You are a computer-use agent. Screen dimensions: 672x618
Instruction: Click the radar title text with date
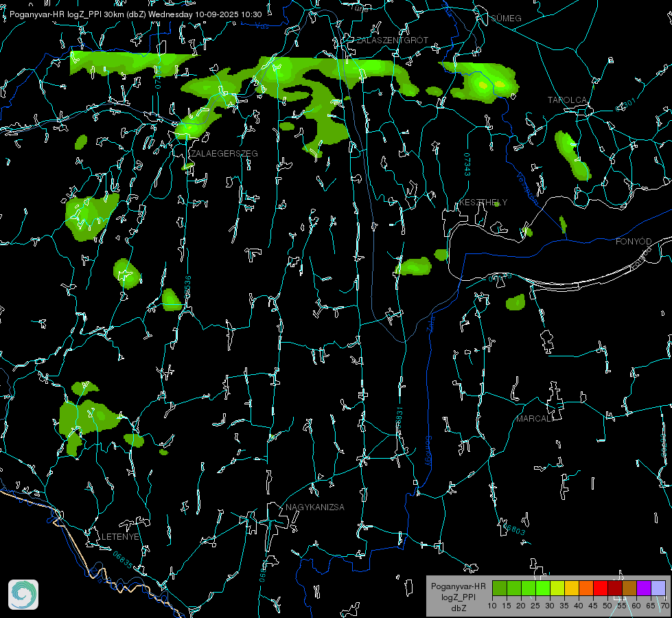[135, 14]
